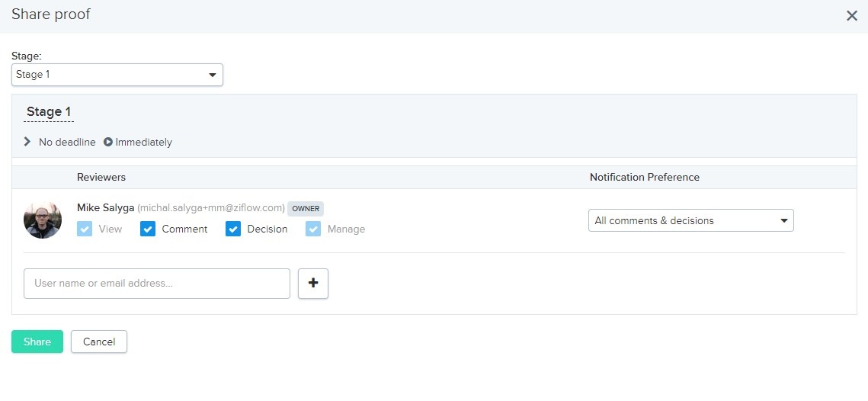
Task: Click the Immediately start play icon
Action: click(x=108, y=143)
